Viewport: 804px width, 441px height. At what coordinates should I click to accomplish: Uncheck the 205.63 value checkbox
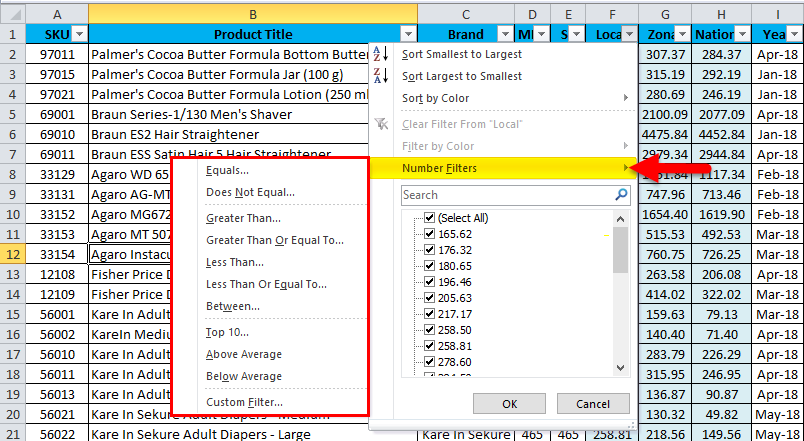pos(430,297)
